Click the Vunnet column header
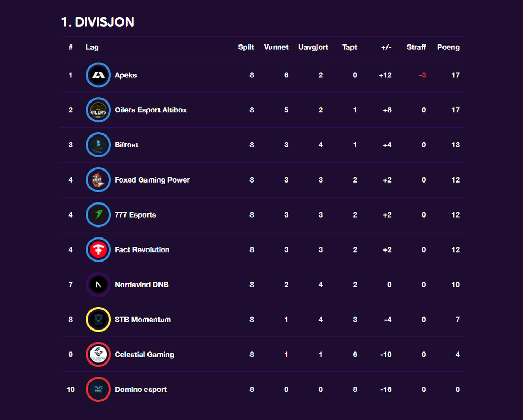 pos(276,47)
